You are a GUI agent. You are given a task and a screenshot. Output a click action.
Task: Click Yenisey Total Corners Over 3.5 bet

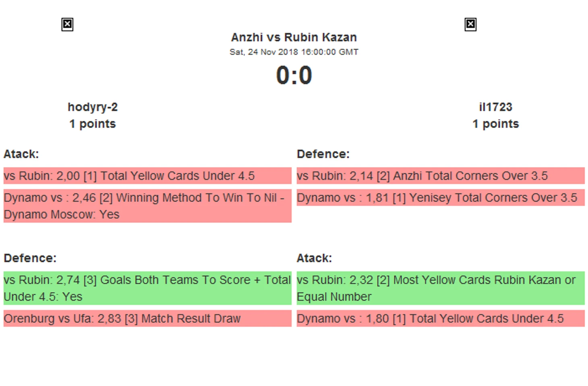[x=441, y=198]
